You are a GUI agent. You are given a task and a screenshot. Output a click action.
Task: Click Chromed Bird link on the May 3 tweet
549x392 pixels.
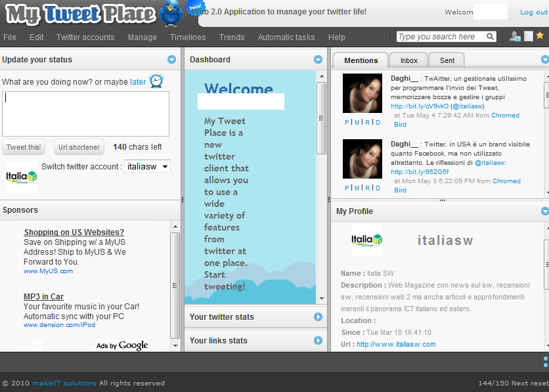click(x=506, y=181)
